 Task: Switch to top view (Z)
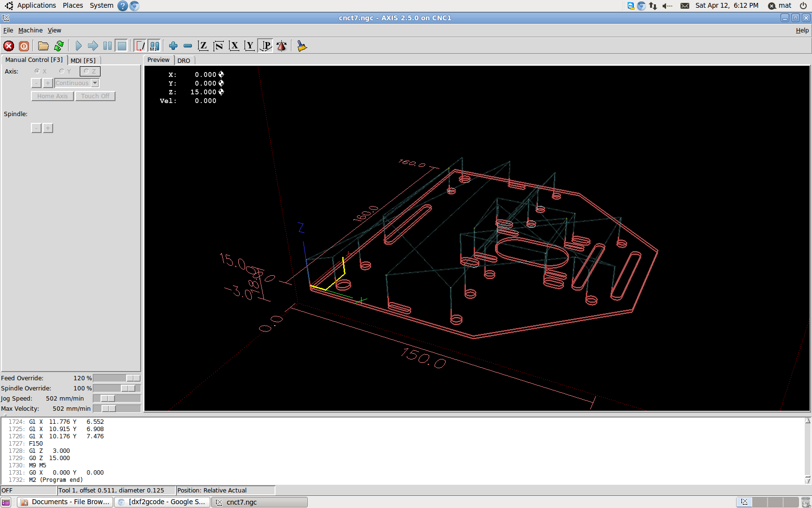tap(203, 46)
